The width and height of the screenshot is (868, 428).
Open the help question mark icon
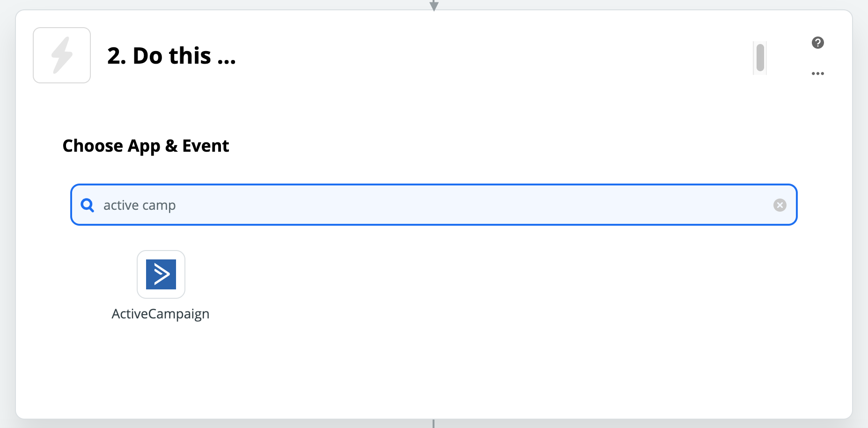pyautogui.click(x=817, y=43)
